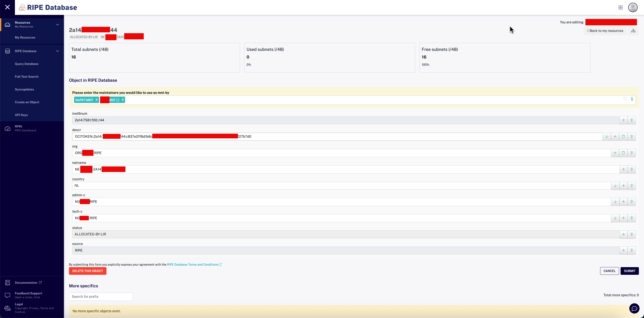The height and width of the screenshot is (318, 644).
Task: Close the sidebar with the X icon
Action: [7, 7]
